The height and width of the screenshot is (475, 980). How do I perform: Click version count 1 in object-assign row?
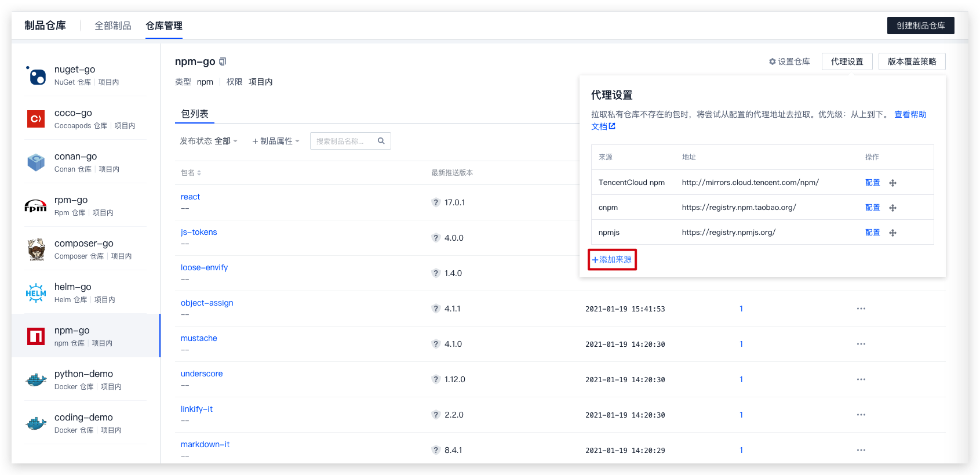click(741, 309)
